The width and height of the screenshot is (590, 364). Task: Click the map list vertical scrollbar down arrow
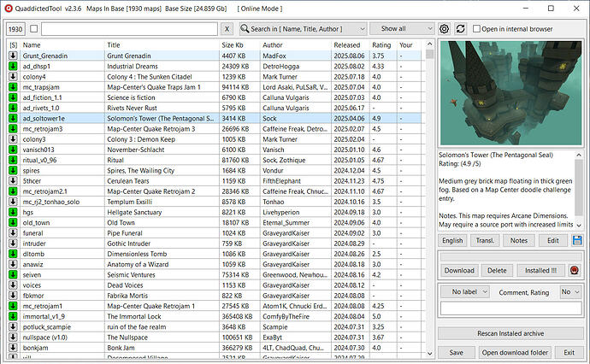click(x=430, y=354)
